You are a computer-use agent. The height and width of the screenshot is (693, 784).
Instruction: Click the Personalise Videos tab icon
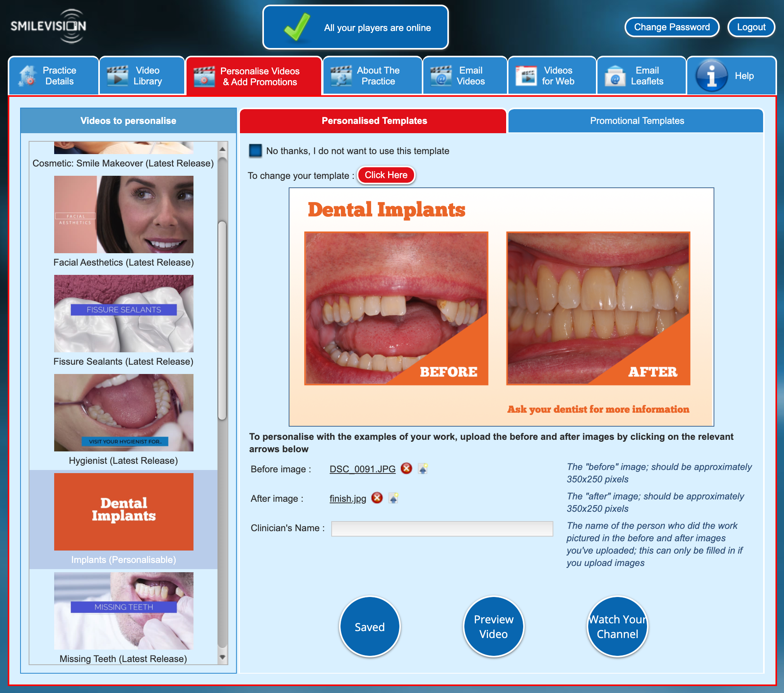[x=202, y=75]
